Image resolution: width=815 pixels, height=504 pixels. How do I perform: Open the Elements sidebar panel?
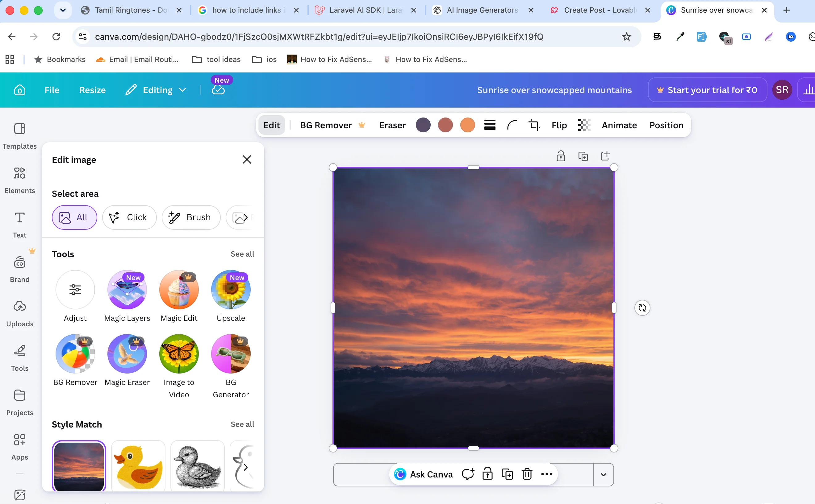(20, 180)
